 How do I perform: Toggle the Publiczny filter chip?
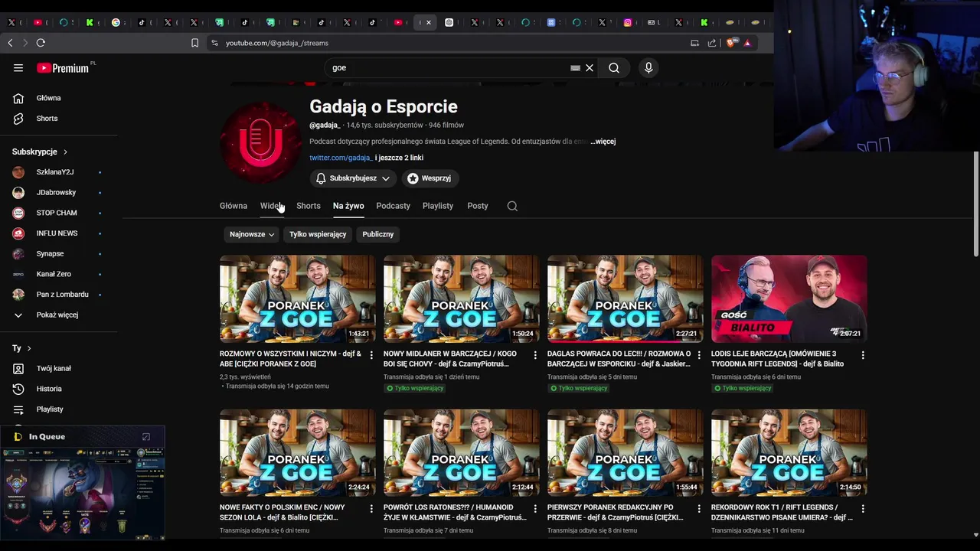click(378, 234)
